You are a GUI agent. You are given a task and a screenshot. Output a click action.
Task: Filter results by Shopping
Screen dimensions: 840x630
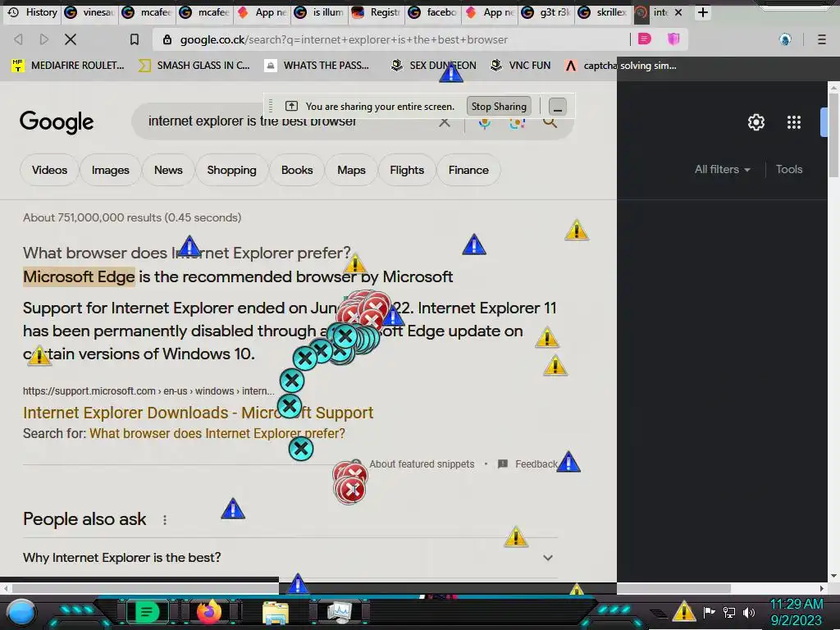coord(232,171)
